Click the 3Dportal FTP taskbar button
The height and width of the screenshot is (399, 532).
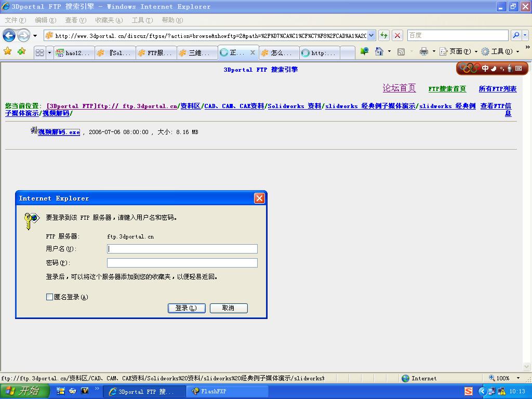click(144, 392)
